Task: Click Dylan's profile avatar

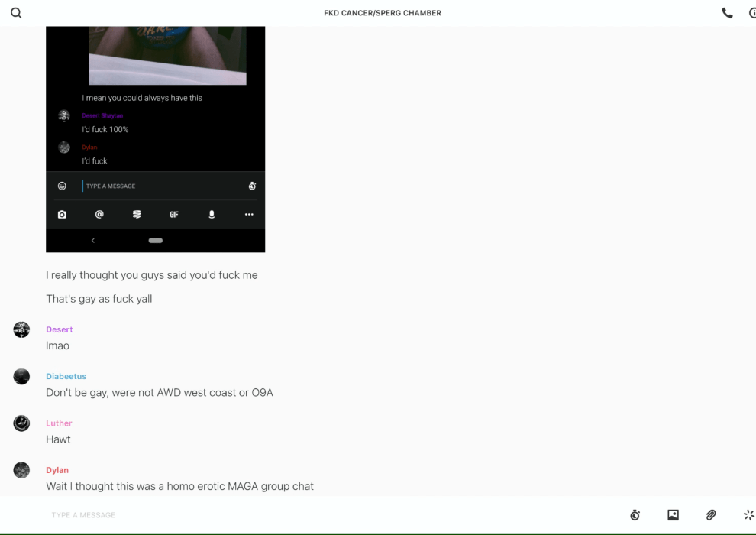Action: [x=21, y=470]
